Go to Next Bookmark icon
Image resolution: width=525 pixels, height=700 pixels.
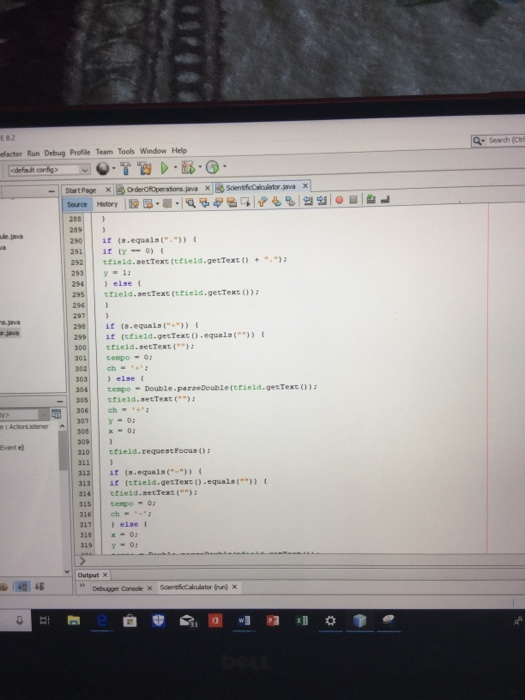(x=276, y=202)
